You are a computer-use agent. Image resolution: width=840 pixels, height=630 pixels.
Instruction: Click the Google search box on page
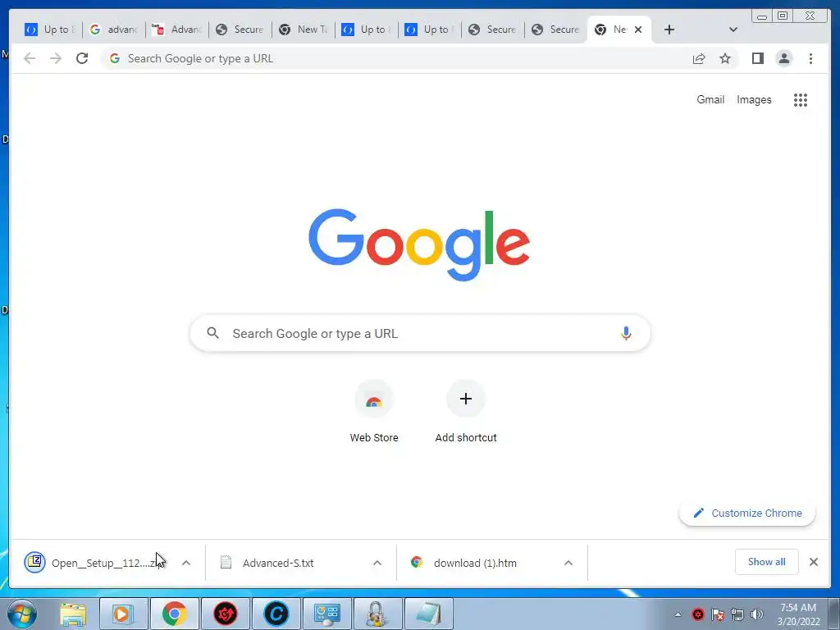(420, 333)
